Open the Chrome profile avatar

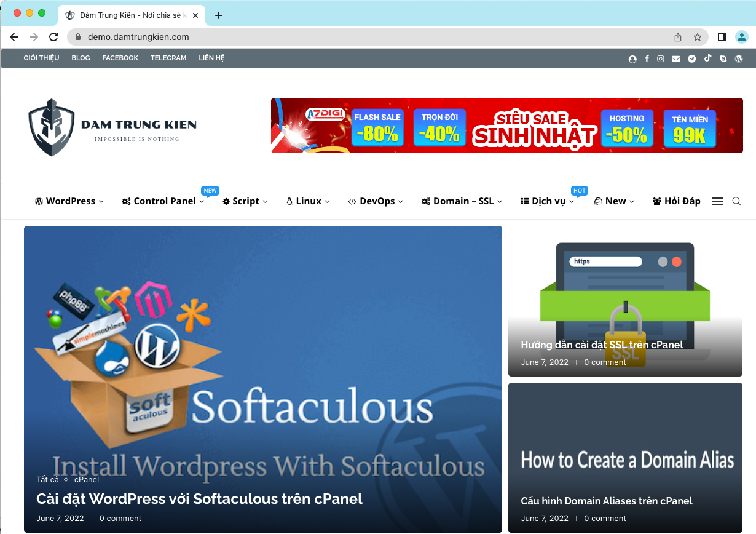742,37
